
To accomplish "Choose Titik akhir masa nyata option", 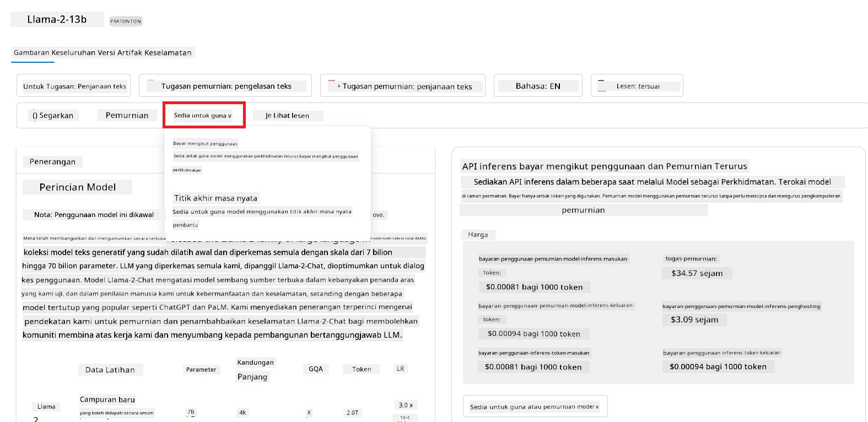I will [215, 198].
